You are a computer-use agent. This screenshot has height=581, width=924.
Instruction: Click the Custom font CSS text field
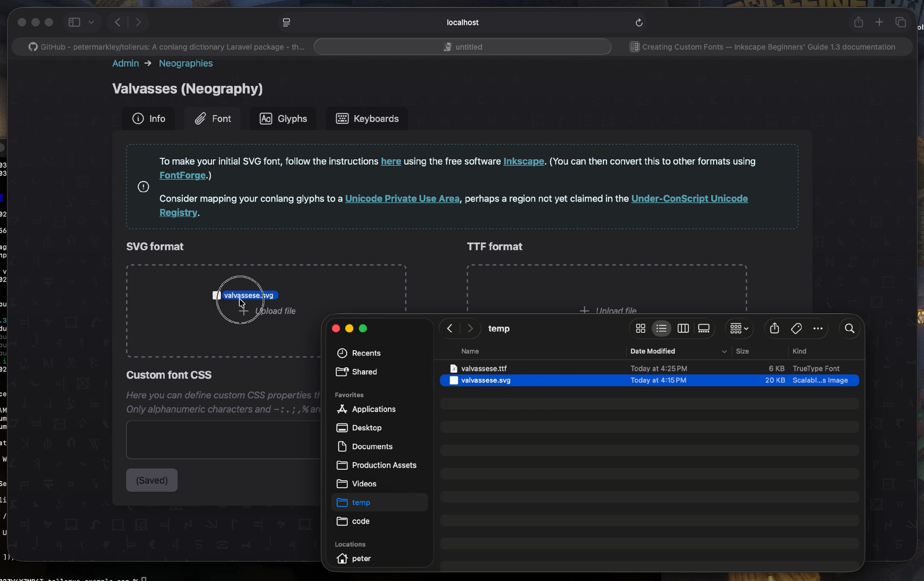pos(223,439)
